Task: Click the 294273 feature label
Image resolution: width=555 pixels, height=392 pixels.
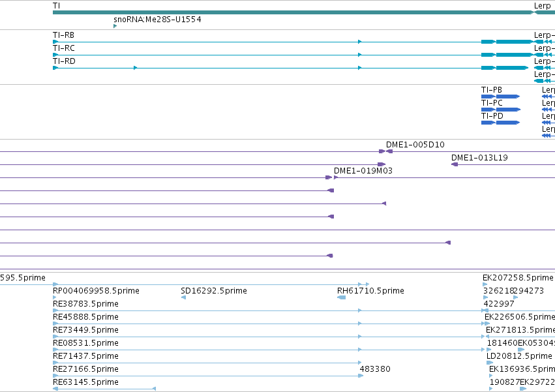Action: click(529, 291)
